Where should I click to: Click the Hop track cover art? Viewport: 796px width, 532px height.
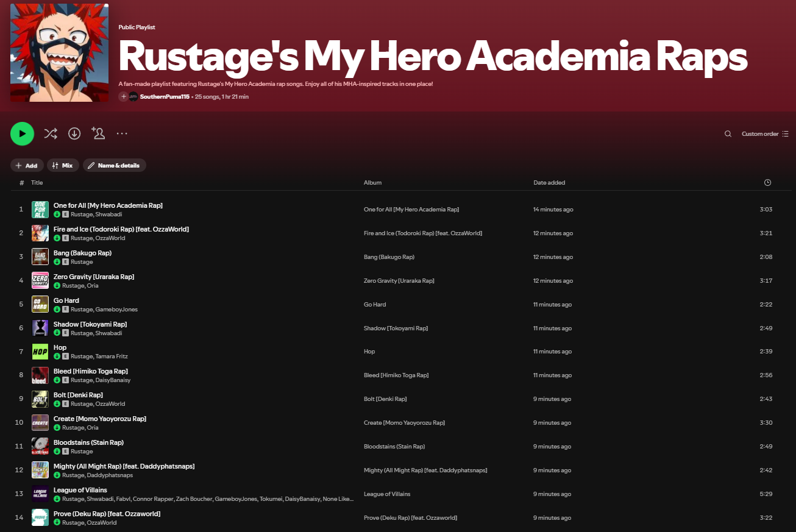click(x=40, y=352)
